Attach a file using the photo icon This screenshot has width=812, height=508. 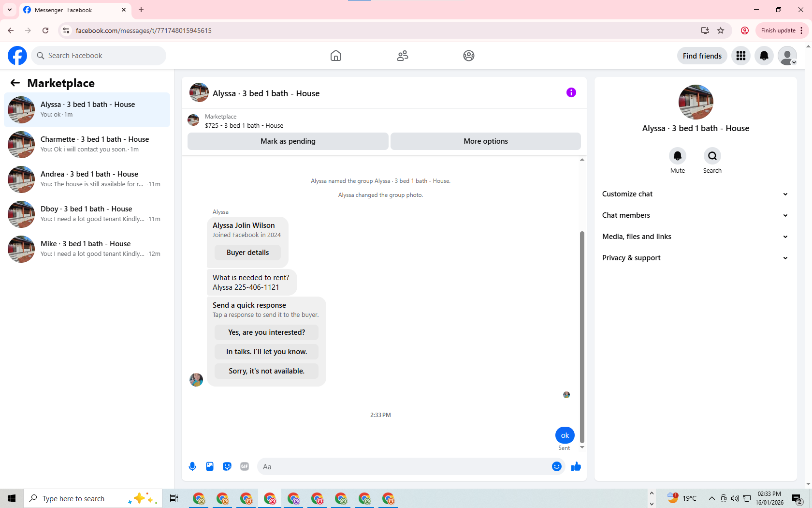point(210,466)
